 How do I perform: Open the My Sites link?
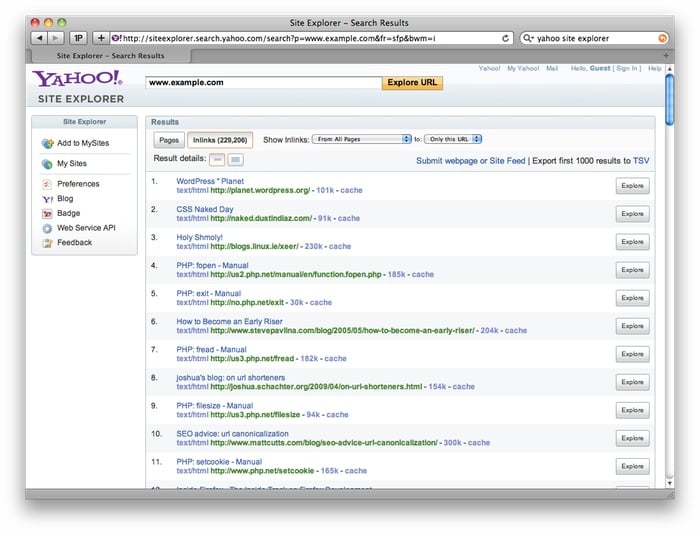coord(72,164)
